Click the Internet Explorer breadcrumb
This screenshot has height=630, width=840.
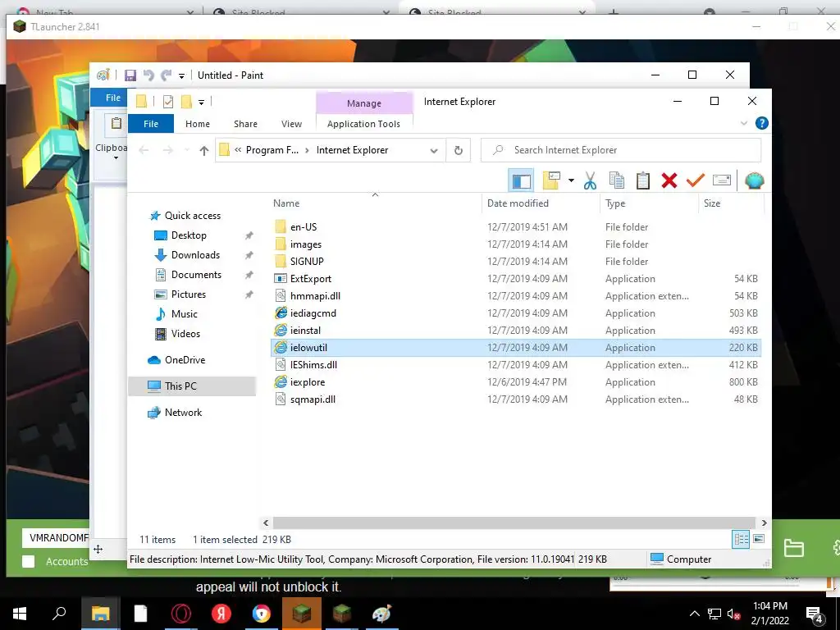click(x=352, y=151)
